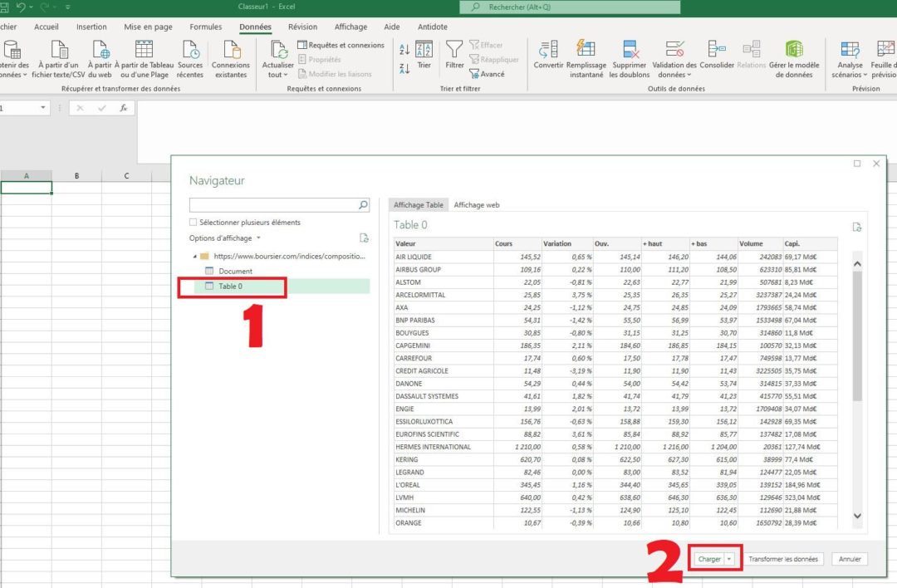Open the Révision ribbon tab
The width and height of the screenshot is (897, 588).
[303, 26]
